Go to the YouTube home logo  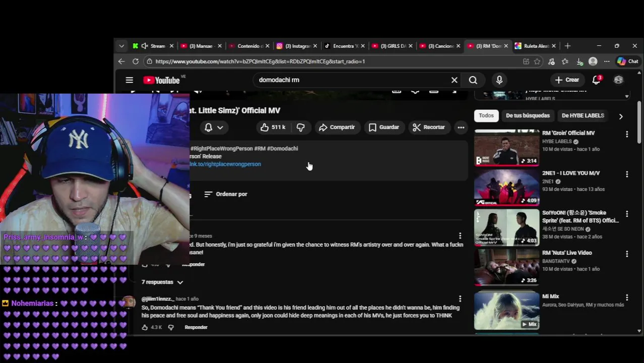coord(161,80)
